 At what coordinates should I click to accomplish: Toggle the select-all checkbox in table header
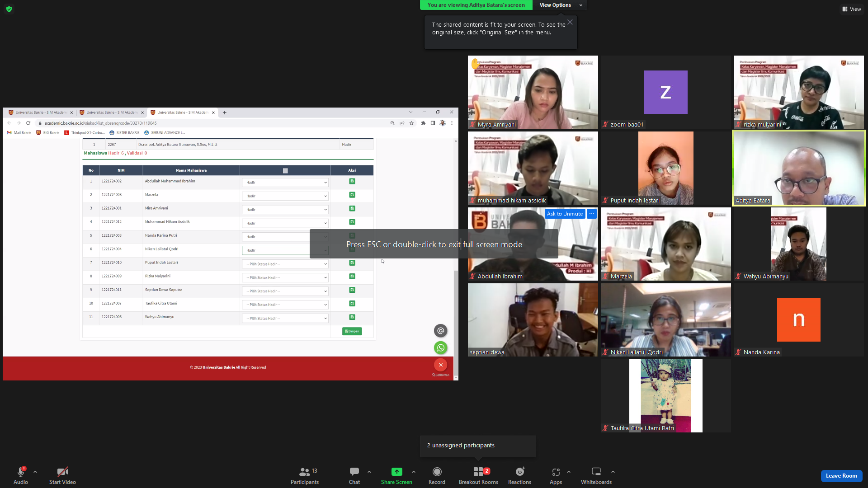tap(285, 171)
